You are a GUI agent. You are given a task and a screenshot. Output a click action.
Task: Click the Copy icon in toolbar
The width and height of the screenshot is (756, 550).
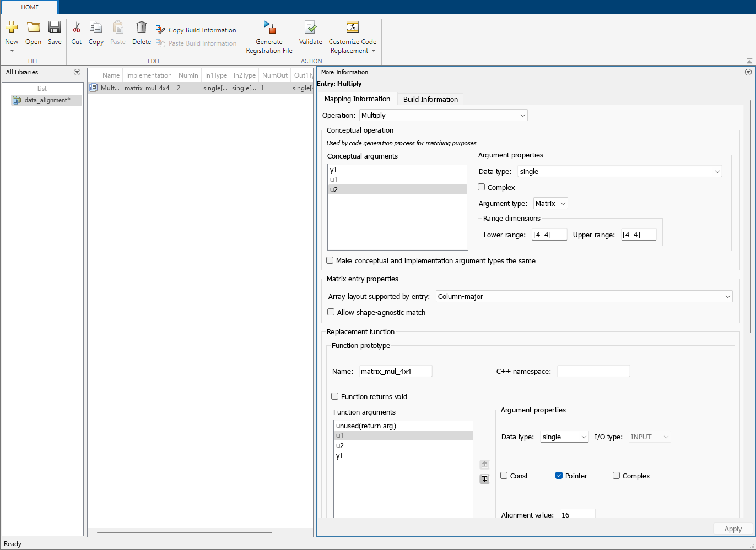pos(96,28)
